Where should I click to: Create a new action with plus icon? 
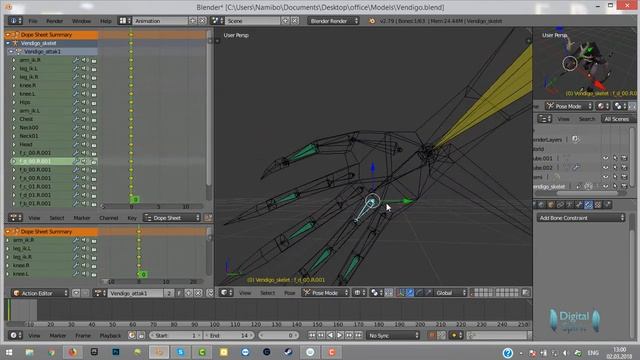pyautogui.click(x=188, y=293)
